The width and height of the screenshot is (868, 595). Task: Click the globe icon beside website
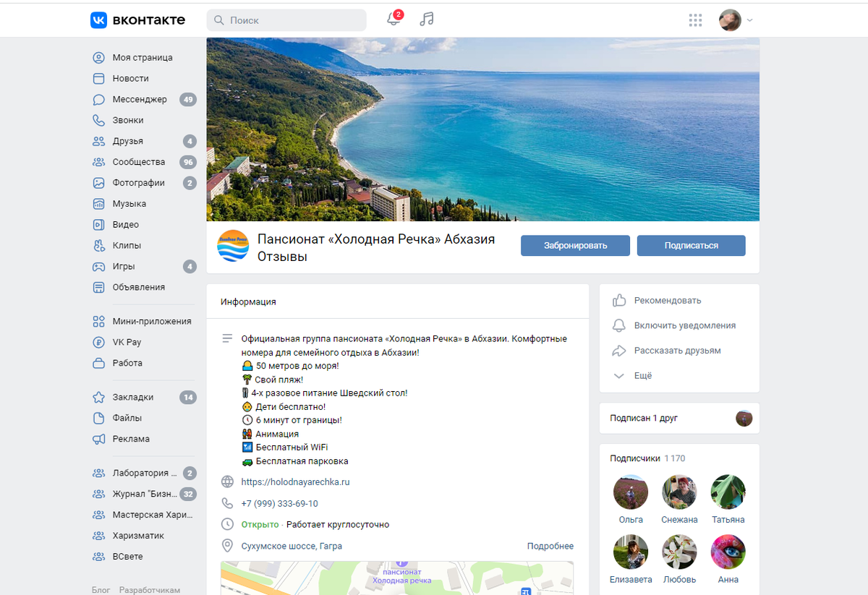[227, 482]
